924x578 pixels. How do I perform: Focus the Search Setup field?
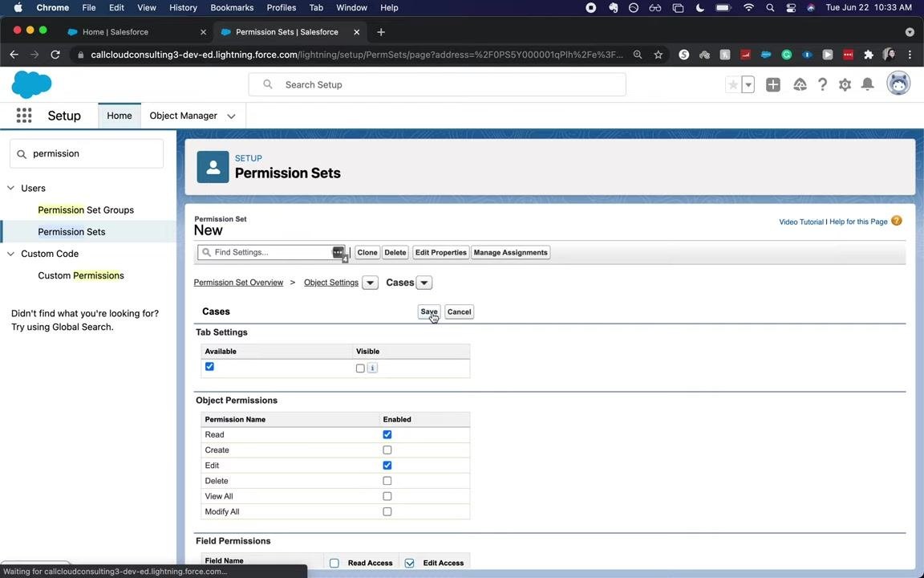tap(436, 84)
